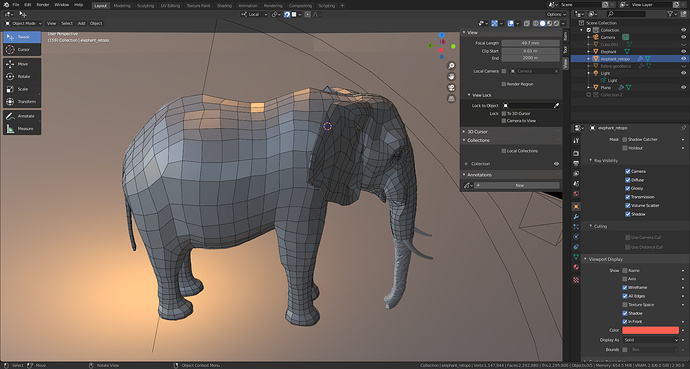Switch to wireframe viewport shading
Viewport: 690px width, 369px height.
point(536,23)
